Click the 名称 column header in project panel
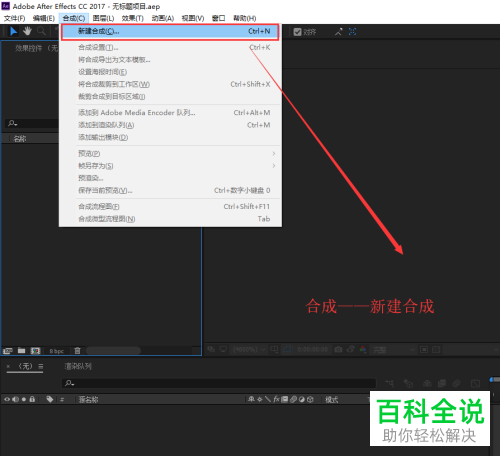500x456 pixels. point(20,139)
